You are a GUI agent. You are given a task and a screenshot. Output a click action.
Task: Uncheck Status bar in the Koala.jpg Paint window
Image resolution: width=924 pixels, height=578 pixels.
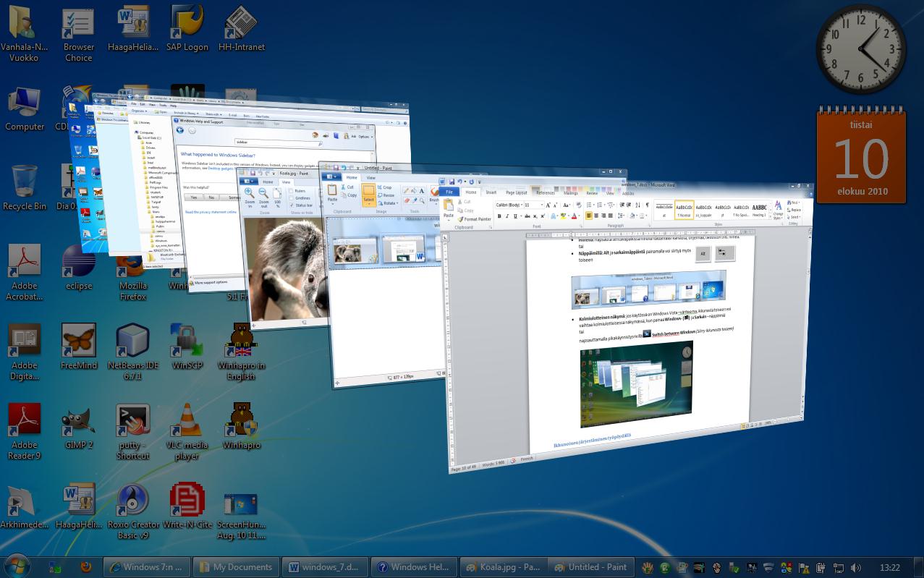pyautogui.click(x=291, y=205)
